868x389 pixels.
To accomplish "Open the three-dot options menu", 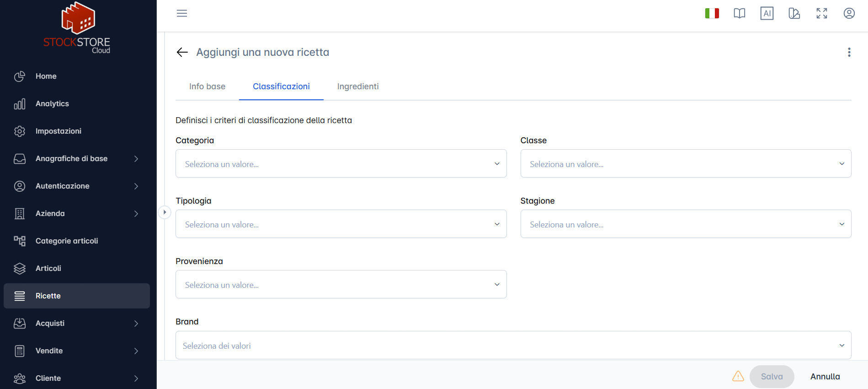I will tap(849, 52).
